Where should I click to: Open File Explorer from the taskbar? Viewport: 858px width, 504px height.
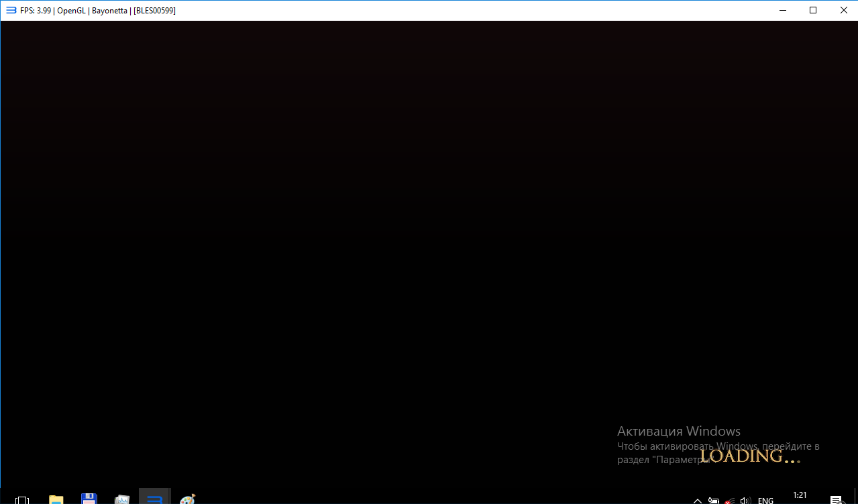(x=56, y=499)
